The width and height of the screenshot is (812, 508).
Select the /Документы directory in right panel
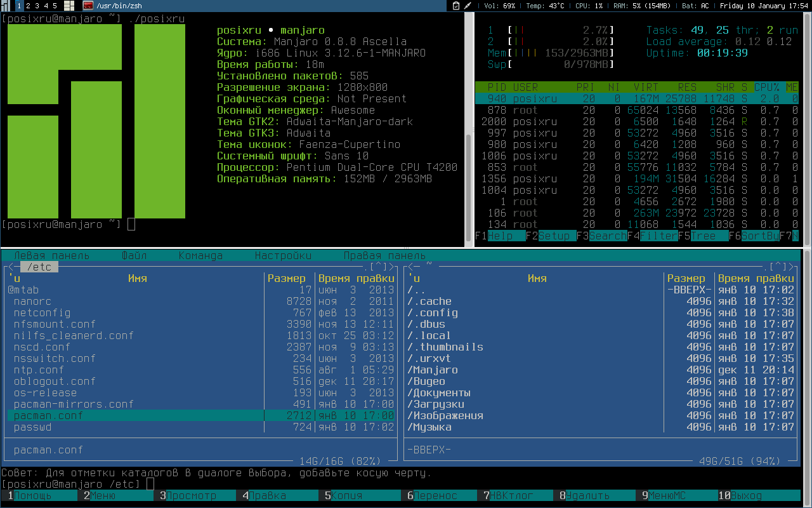(600, 393)
